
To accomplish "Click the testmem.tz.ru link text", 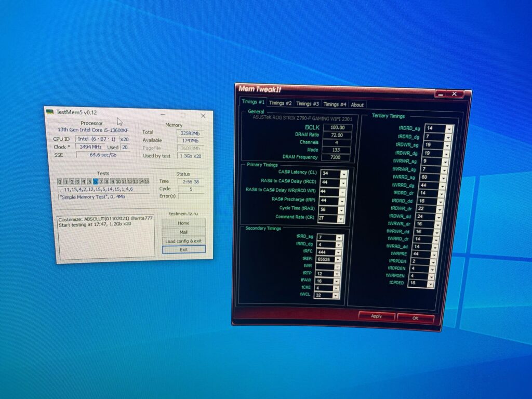I will click(183, 214).
